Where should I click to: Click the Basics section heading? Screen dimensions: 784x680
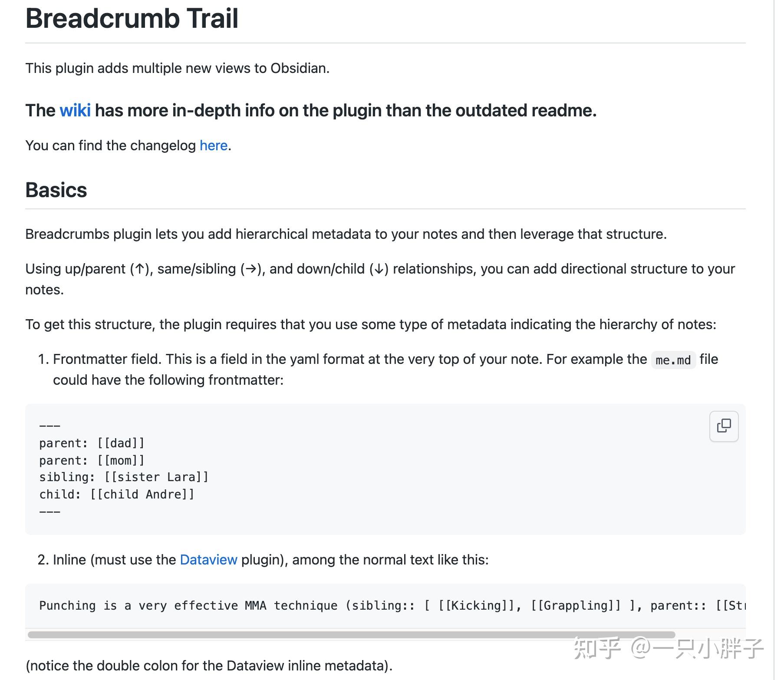pyautogui.click(x=56, y=190)
